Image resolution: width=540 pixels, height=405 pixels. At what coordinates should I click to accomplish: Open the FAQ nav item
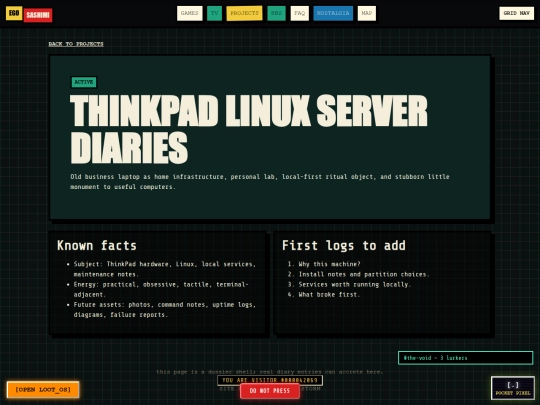[x=300, y=13]
